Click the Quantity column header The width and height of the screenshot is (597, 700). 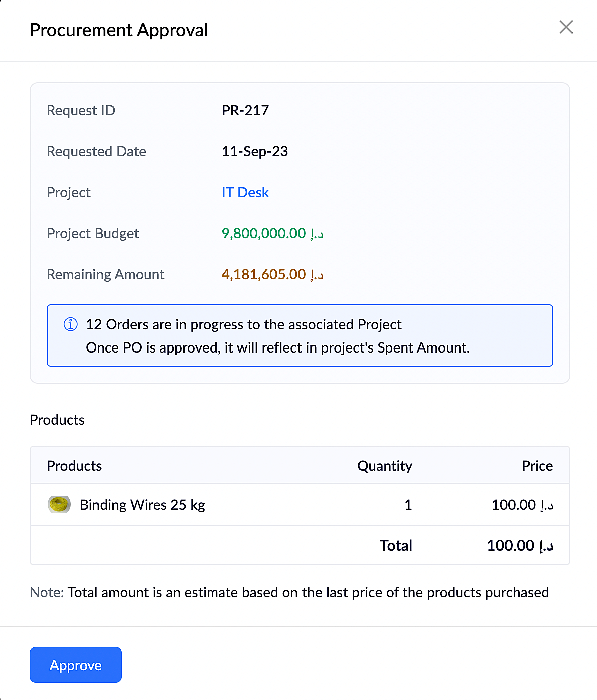click(384, 466)
